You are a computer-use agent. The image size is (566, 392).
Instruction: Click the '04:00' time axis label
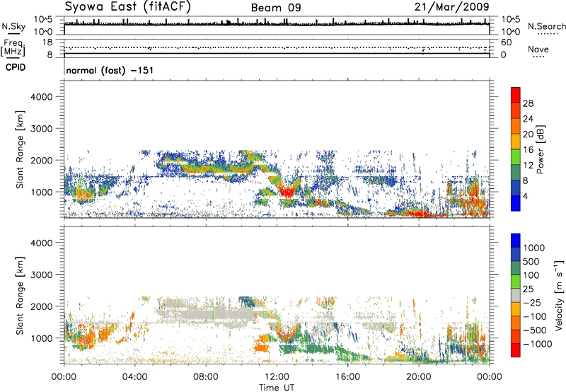134,377
